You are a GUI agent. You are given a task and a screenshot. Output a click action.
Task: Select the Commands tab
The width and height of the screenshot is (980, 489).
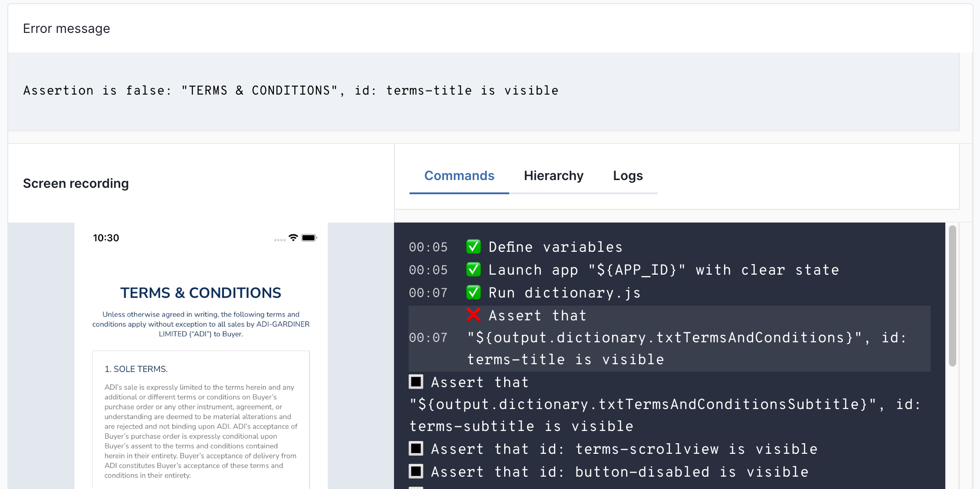pyautogui.click(x=459, y=175)
